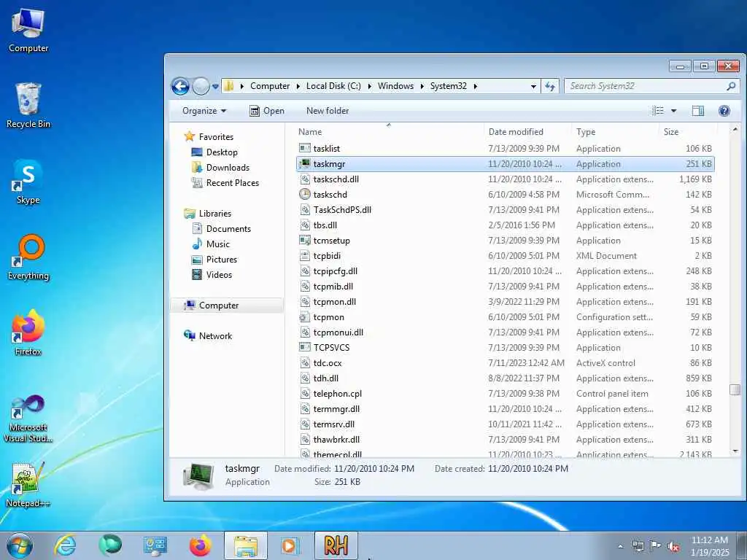Expand the arrow after Computer in the breadcrumb
This screenshot has width=747, height=560.
(298, 86)
